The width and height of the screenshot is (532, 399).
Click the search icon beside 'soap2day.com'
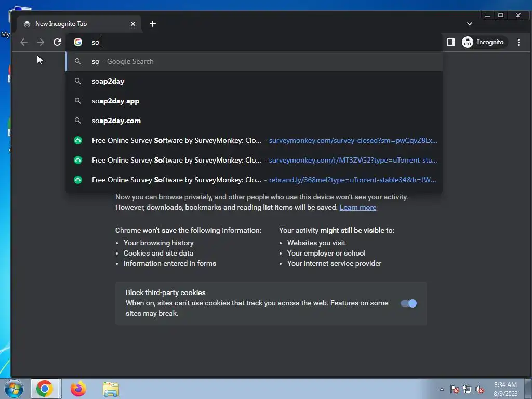click(78, 121)
